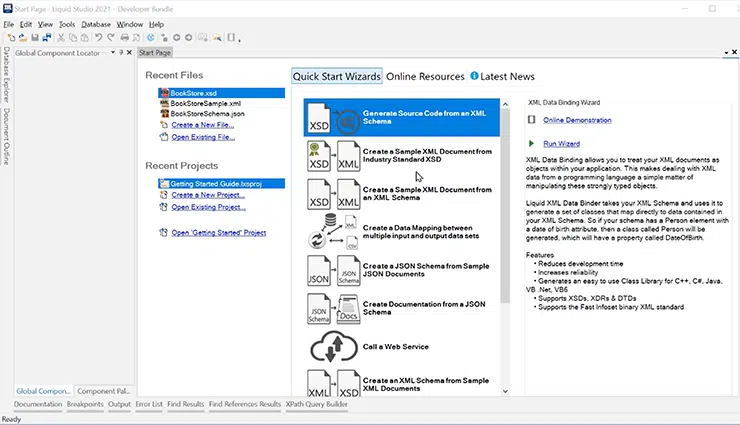Select Create Sample XML from XML Schema wizard
The width and height of the screenshot is (740, 425).
(x=402, y=194)
